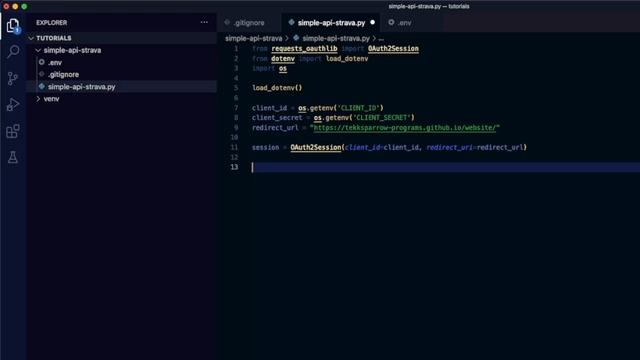
Task: Click os import on line 3
Action: pos(283,69)
